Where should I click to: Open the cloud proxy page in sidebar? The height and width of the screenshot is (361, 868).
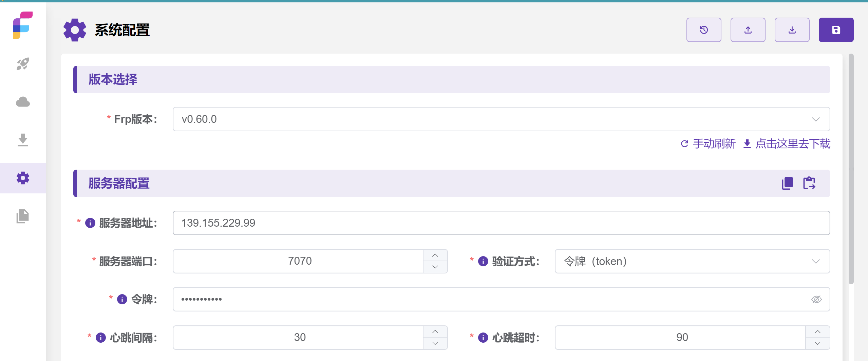(x=23, y=102)
